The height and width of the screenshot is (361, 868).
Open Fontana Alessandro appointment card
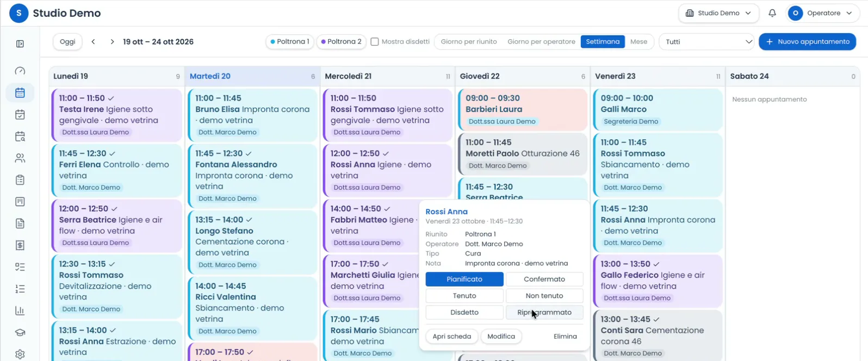tap(252, 176)
